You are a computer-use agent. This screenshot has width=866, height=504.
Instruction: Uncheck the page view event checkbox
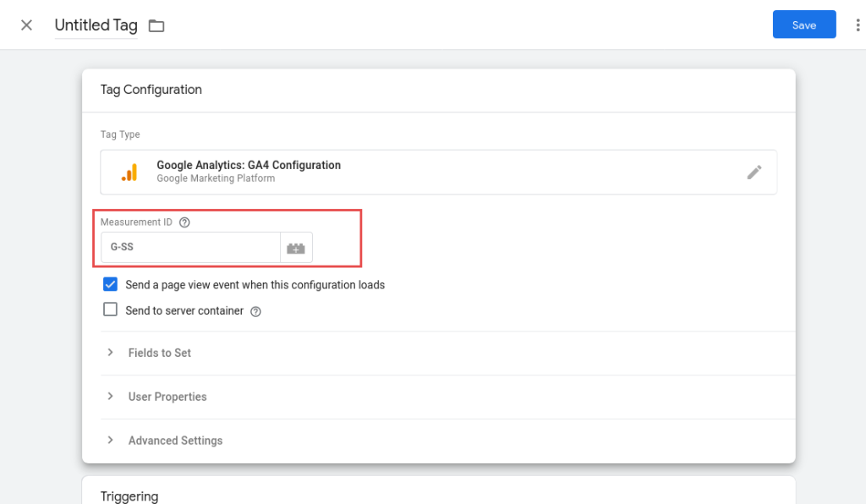coord(110,285)
